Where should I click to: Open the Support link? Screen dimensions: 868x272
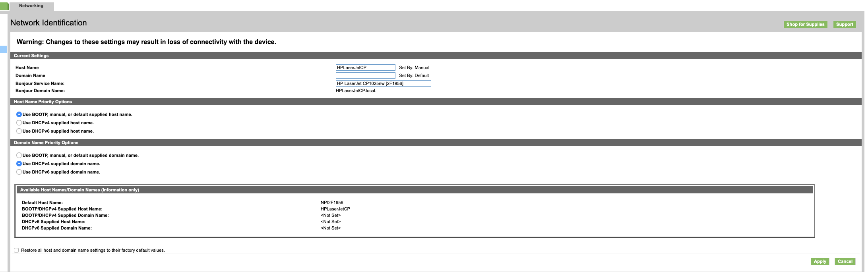(845, 25)
